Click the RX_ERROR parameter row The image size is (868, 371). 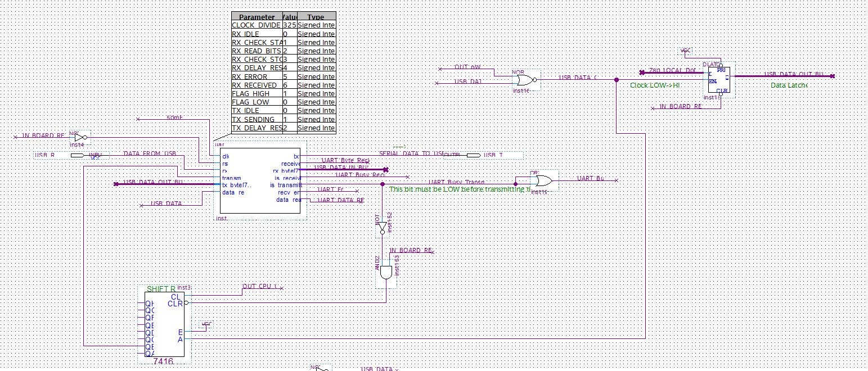[x=284, y=76]
